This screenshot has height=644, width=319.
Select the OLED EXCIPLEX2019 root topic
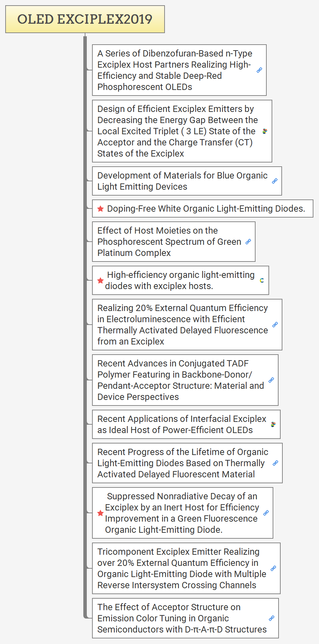[x=85, y=19]
